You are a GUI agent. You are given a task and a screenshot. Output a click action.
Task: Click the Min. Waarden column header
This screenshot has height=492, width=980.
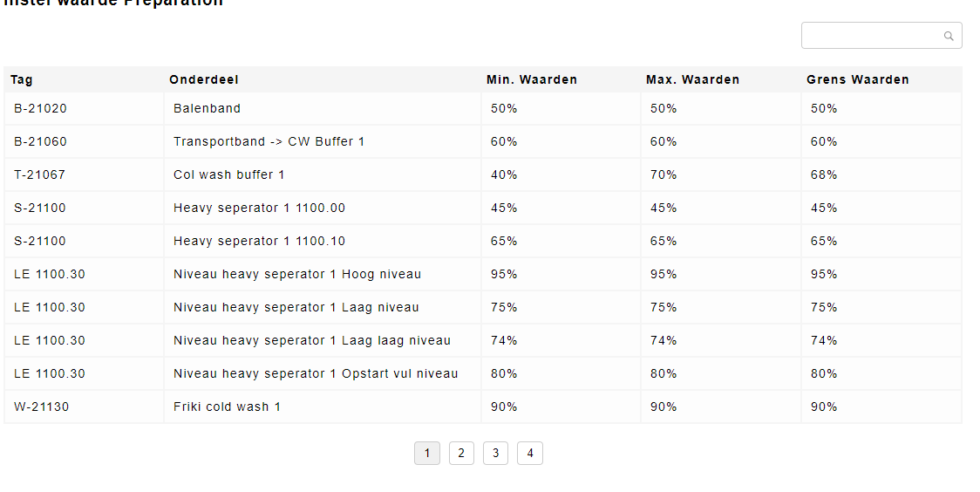point(532,79)
